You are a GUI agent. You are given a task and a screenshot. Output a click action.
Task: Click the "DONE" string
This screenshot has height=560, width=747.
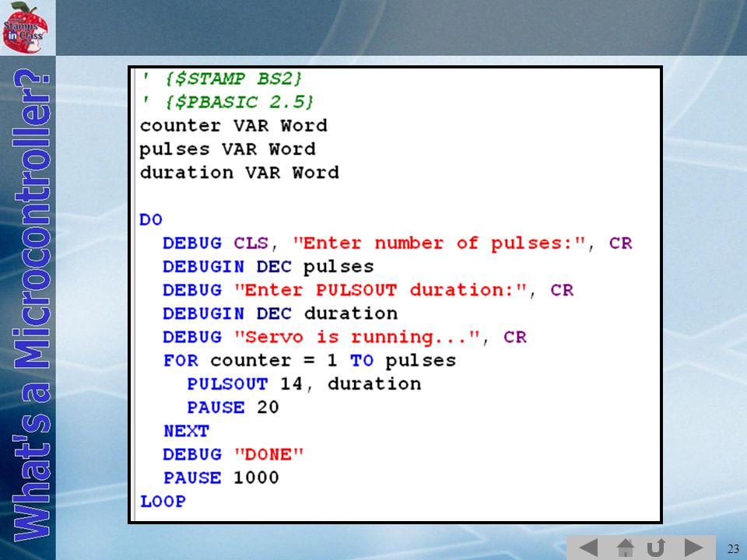coord(268,454)
